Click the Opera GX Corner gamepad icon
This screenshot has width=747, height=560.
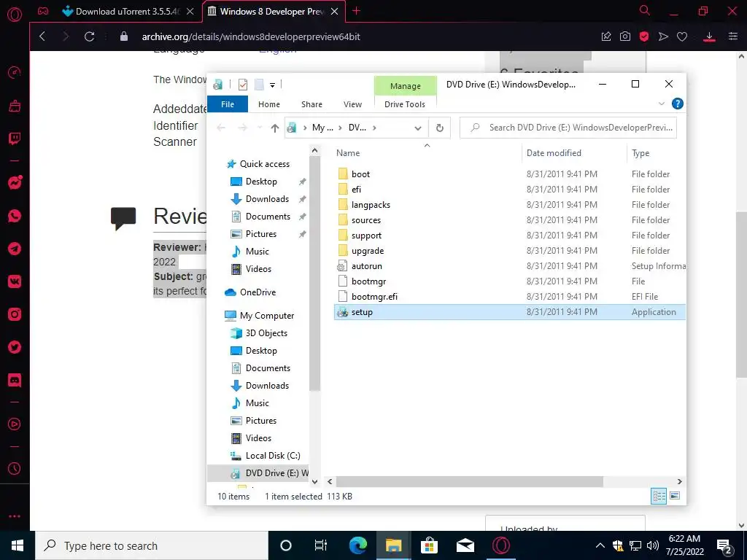[x=43, y=11]
